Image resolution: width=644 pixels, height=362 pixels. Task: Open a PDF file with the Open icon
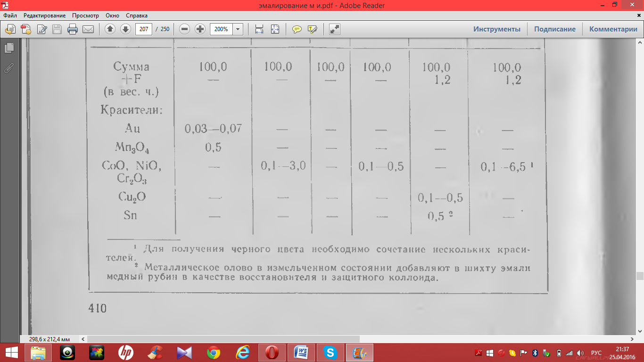coord(10,29)
